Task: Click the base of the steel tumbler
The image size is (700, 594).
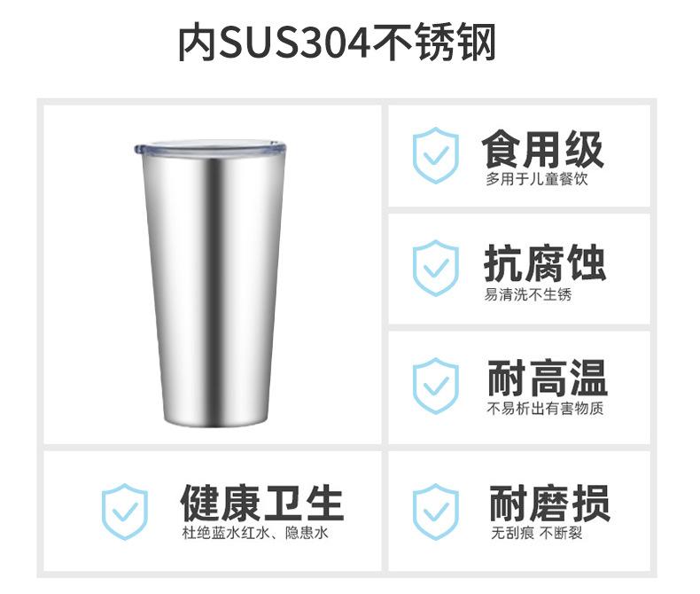Action: [210, 419]
